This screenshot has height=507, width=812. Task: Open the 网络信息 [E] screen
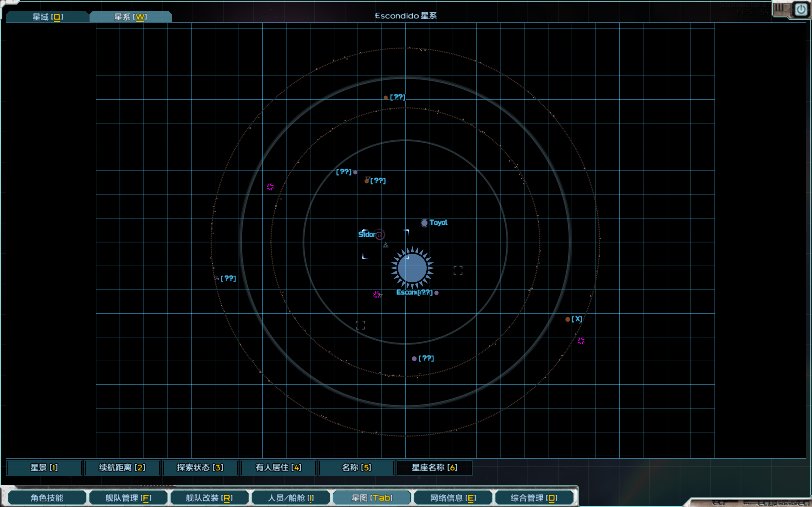(x=453, y=498)
